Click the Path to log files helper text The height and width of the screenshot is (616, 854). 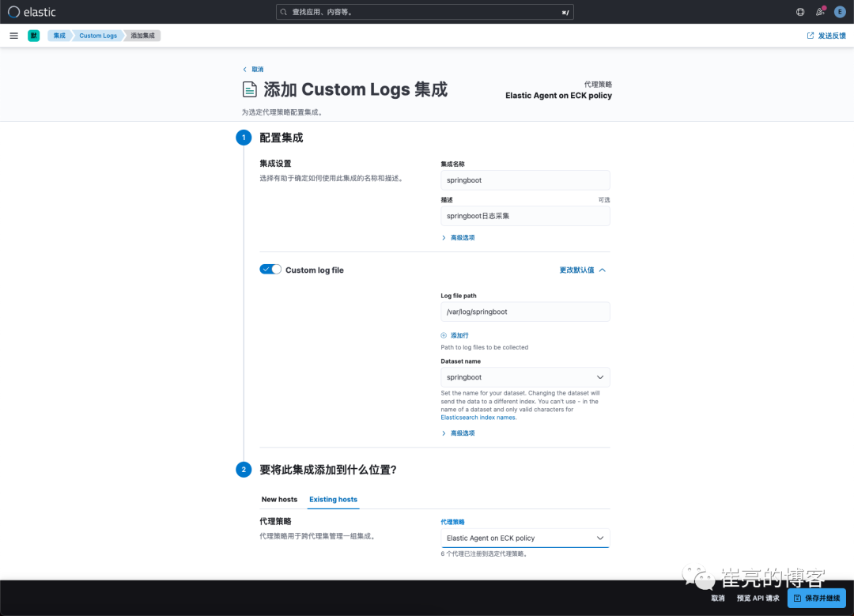[484, 347]
